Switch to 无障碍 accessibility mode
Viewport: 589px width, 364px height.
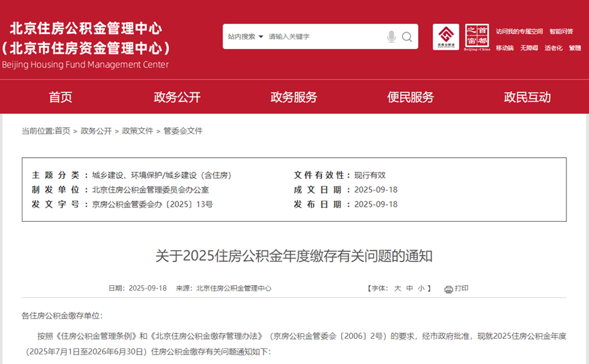[x=529, y=48]
